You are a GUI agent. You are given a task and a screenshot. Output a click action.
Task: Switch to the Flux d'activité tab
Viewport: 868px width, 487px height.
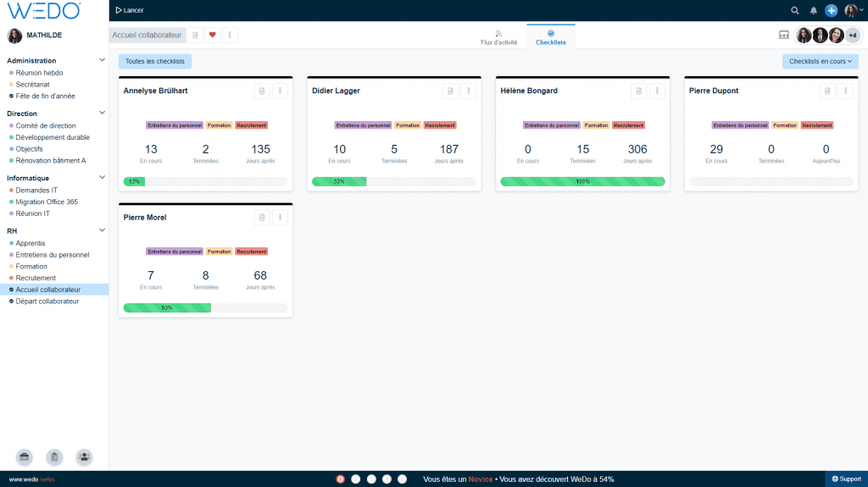click(498, 37)
